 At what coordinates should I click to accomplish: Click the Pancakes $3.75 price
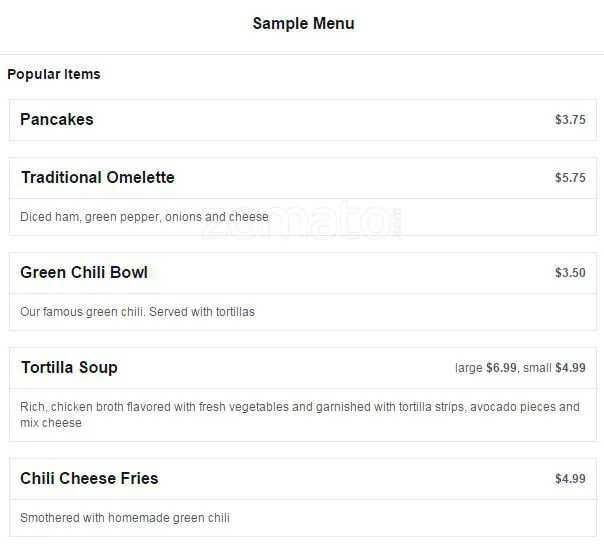click(570, 120)
